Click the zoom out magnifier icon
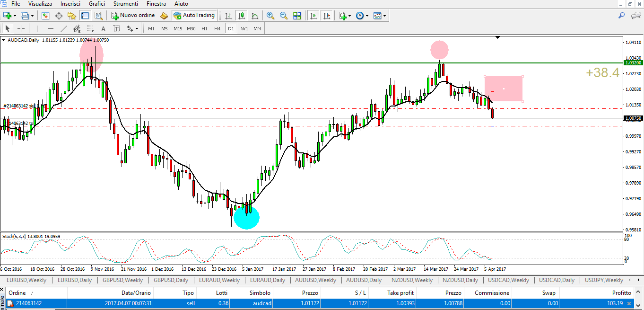Image resolution: width=644 pixels, height=310 pixels. coord(284,16)
